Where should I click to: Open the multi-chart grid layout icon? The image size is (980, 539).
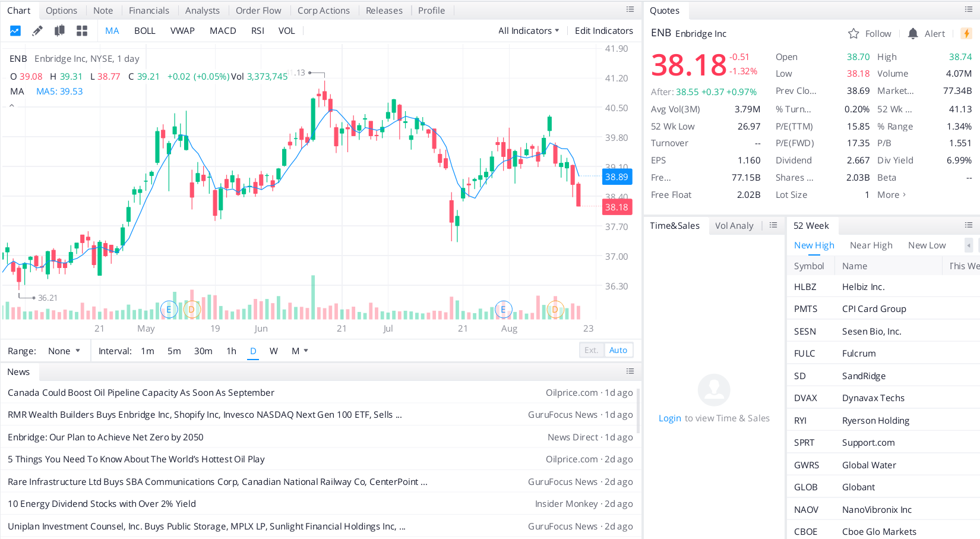(x=82, y=31)
